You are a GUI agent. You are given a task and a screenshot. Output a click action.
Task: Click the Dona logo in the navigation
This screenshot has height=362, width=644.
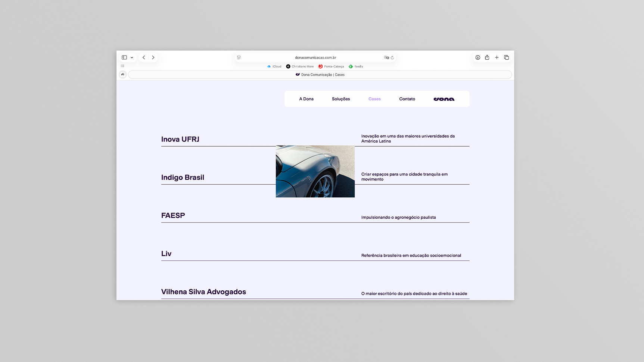coord(444,99)
